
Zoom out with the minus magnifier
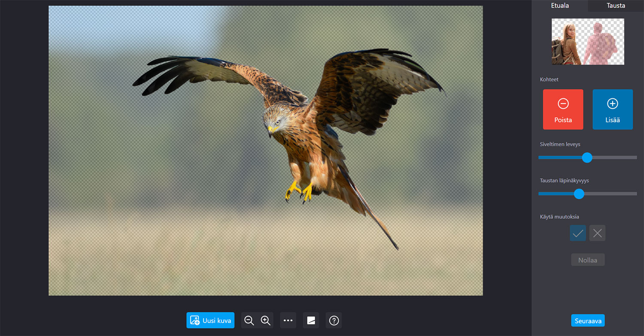pyautogui.click(x=249, y=321)
